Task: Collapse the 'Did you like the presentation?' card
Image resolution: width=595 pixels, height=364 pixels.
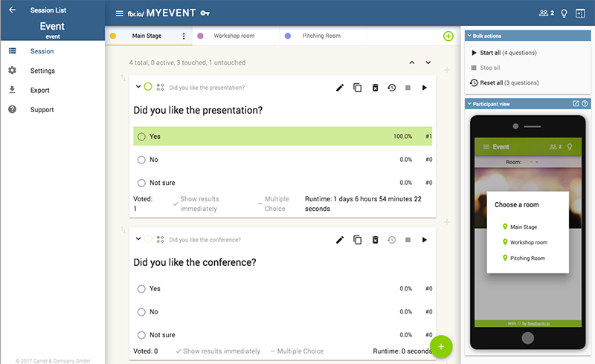Action: (x=138, y=87)
